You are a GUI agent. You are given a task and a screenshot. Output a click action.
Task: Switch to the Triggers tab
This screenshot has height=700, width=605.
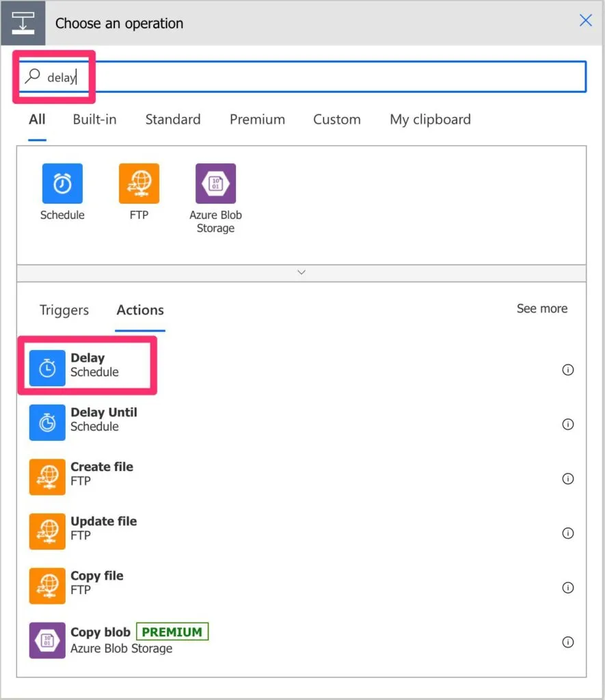point(64,310)
